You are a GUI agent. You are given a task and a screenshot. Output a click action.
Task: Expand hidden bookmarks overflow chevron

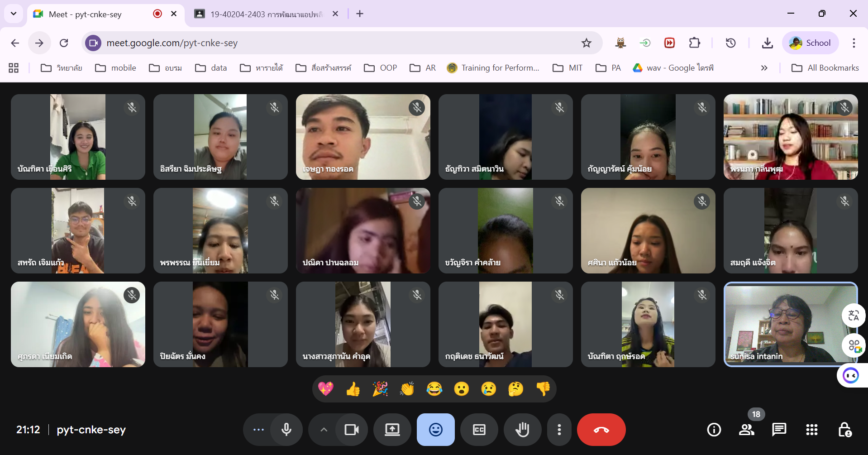pos(764,68)
